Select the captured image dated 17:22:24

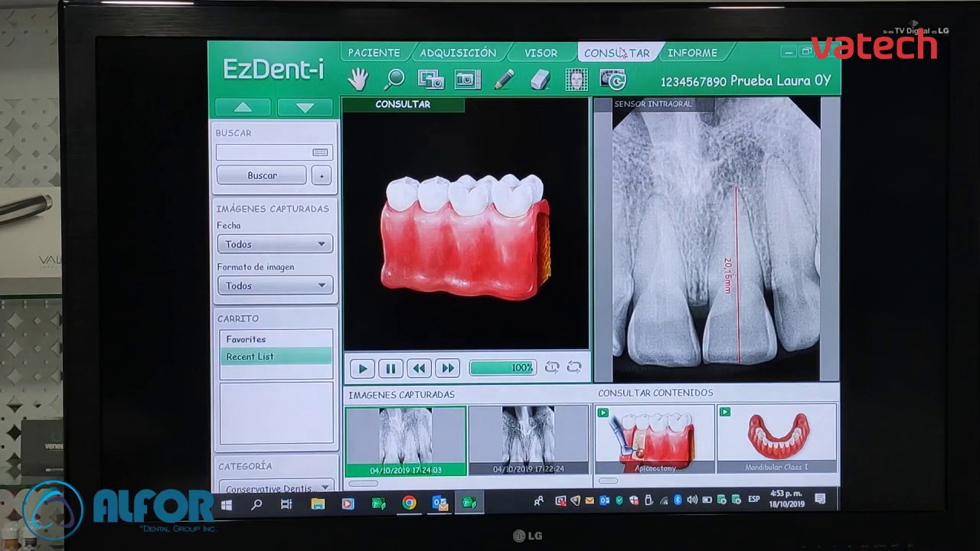point(529,441)
